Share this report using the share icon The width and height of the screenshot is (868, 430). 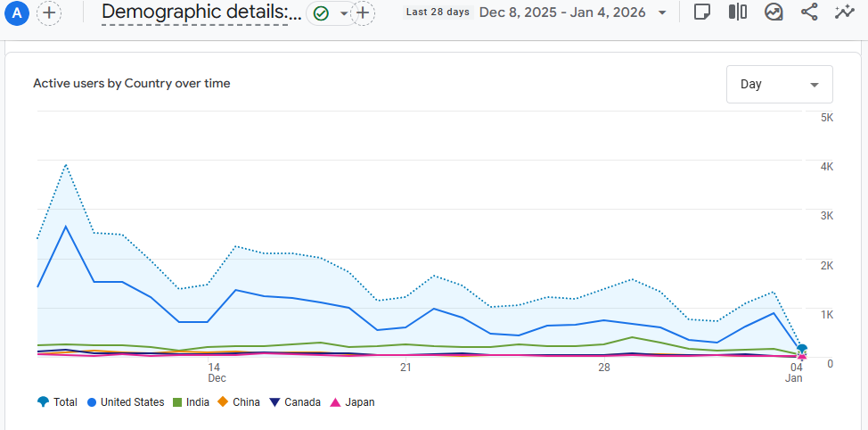(x=809, y=12)
